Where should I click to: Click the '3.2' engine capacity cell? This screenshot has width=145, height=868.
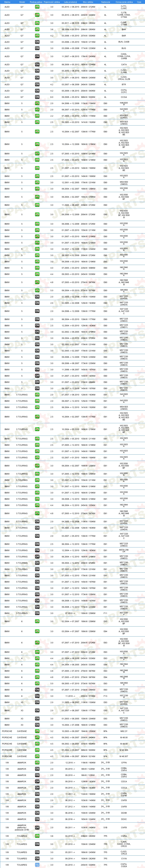pos(52,731)
